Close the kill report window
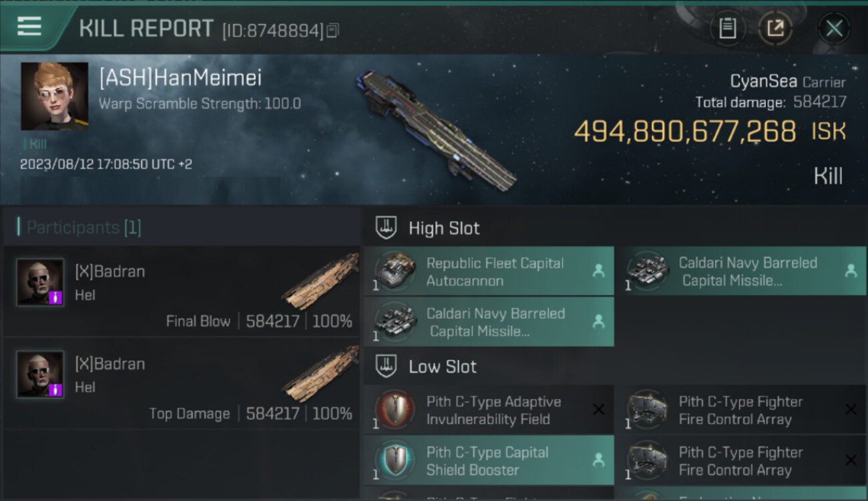Image resolution: width=868 pixels, height=501 pixels. tap(834, 28)
